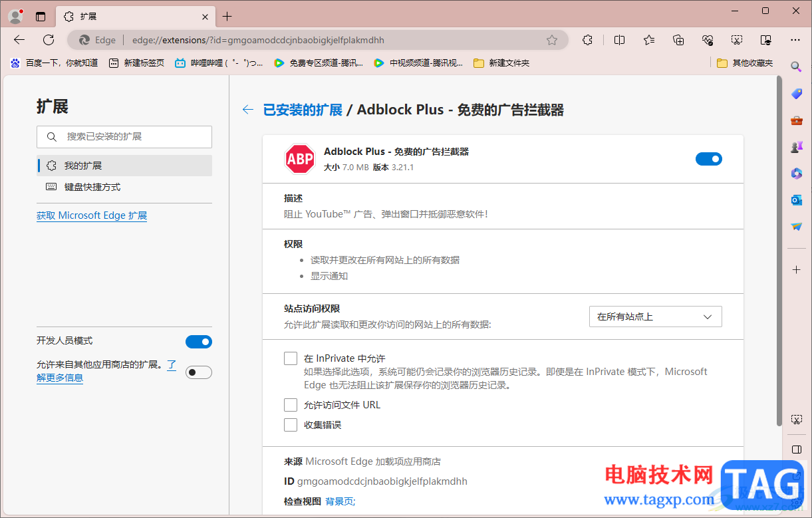Open sidebar Games chess piece icon
Screen dimensions: 812x518
tap(796, 147)
